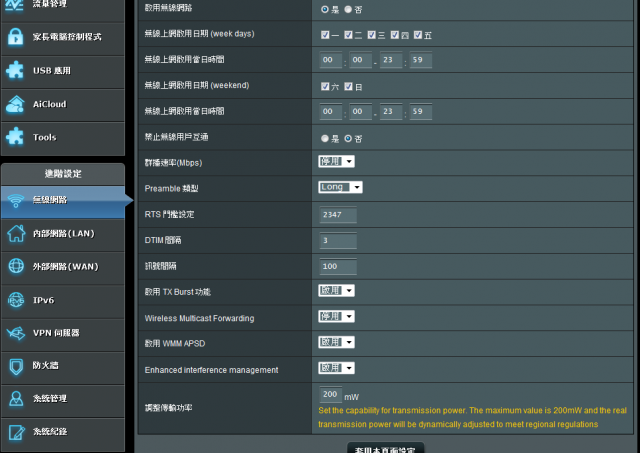The height and width of the screenshot is (453, 640).
Task: Click traffic manager icon at top
Action: point(15,5)
